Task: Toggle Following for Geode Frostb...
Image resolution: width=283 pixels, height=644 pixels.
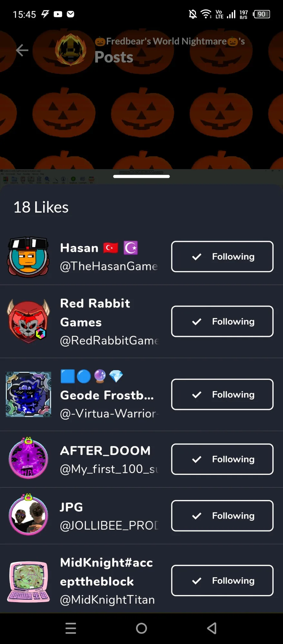Action: pos(222,394)
